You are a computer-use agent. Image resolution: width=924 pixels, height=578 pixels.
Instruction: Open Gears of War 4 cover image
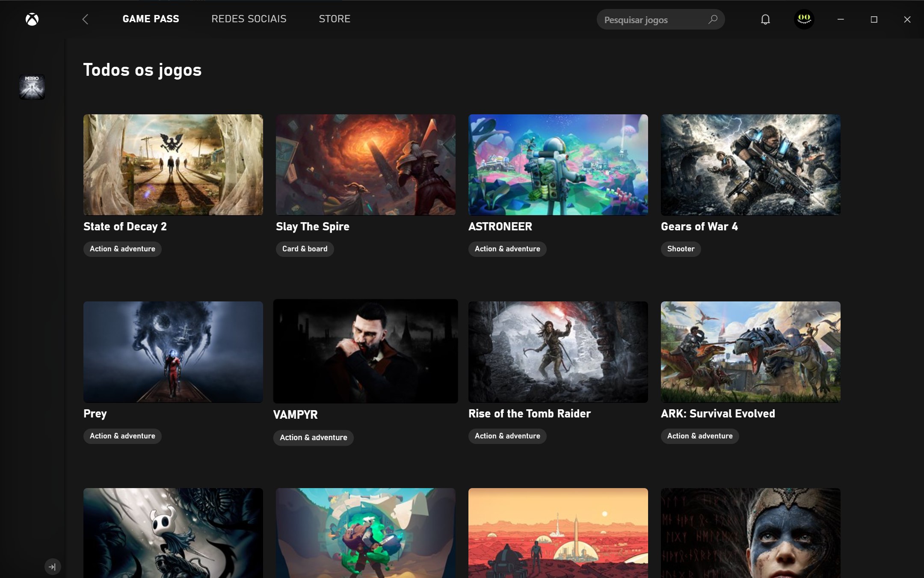751,164
